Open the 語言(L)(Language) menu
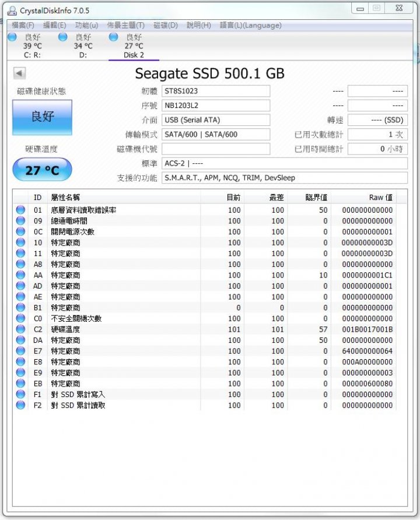The width and height of the screenshot is (420, 520). pos(250,25)
